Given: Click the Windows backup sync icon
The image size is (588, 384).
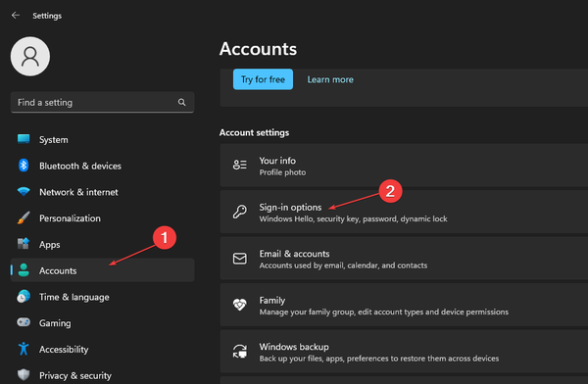Looking at the screenshot, I should 240,352.
